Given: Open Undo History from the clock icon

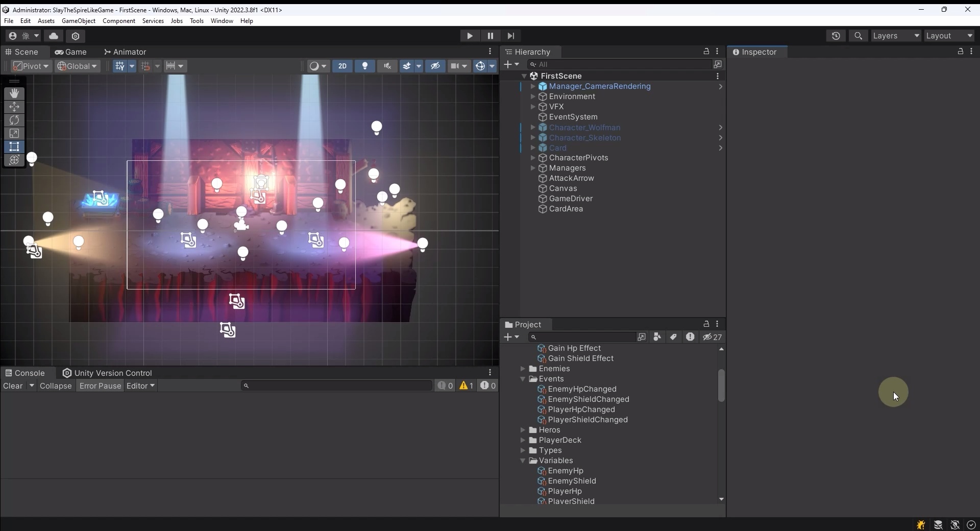Looking at the screenshot, I should [836, 36].
